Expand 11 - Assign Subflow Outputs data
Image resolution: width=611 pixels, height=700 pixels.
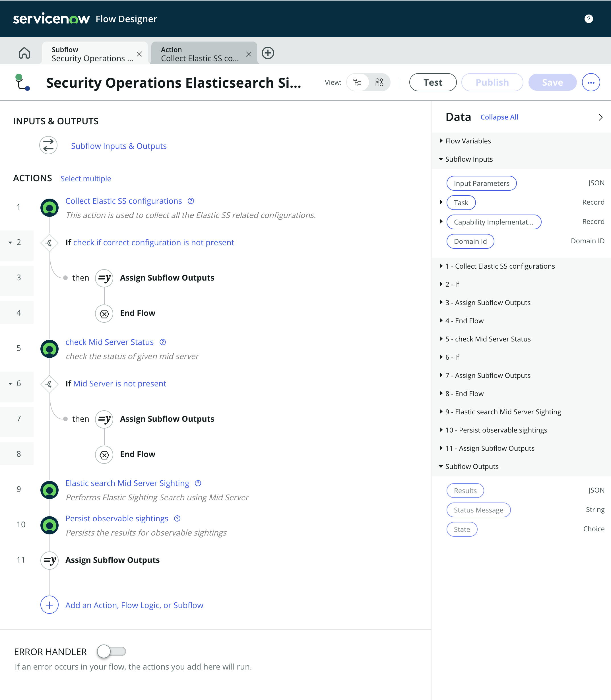point(441,448)
